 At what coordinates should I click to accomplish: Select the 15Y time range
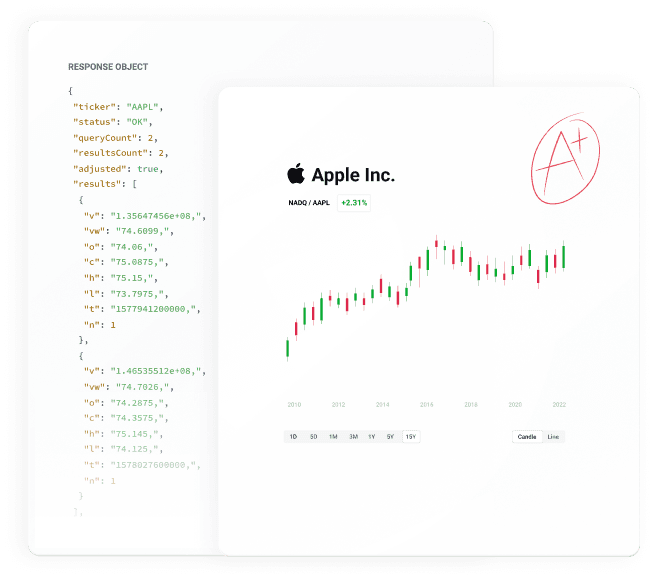click(x=410, y=437)
